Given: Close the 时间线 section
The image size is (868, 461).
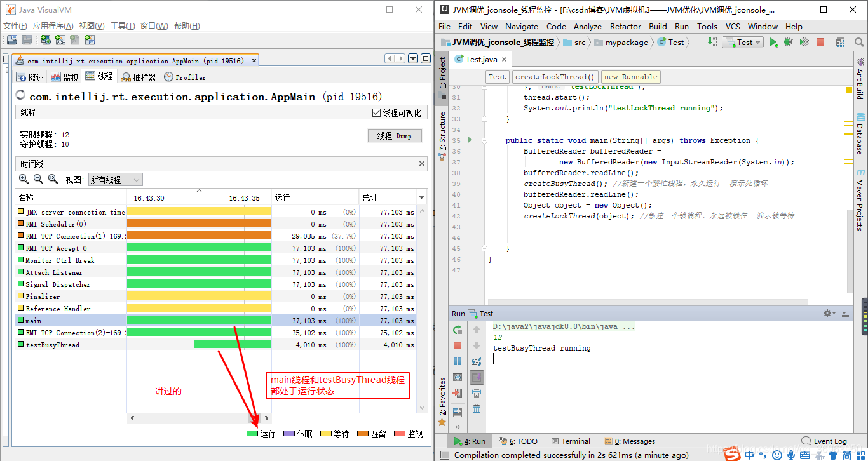Looking at the screenshot, I should [422, 164].
